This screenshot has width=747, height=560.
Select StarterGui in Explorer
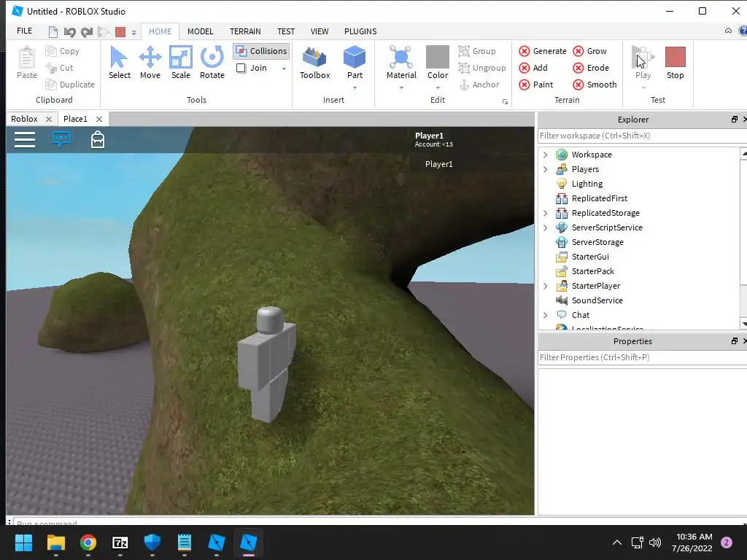coord(590,257)
